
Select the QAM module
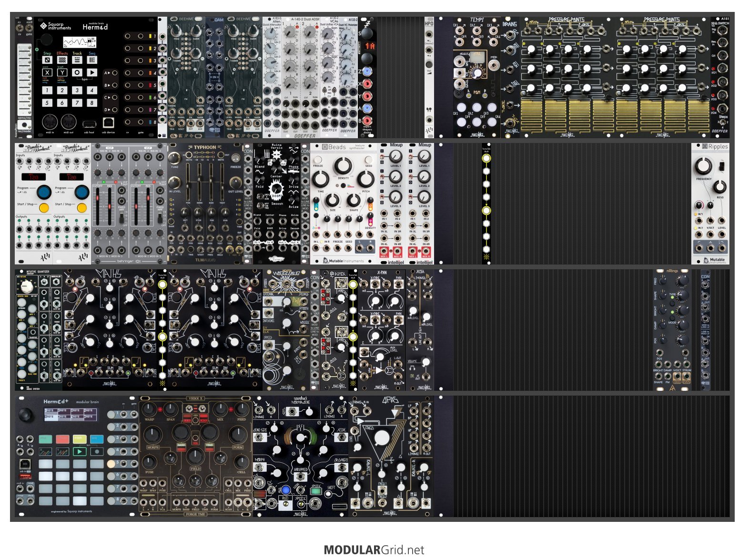pos(214,78)
